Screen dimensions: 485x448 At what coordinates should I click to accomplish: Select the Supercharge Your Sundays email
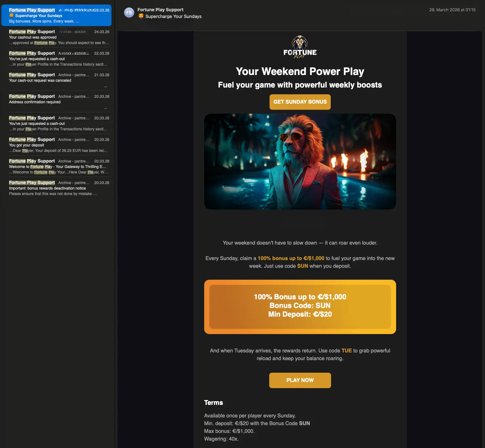click(x=56, y=15)
